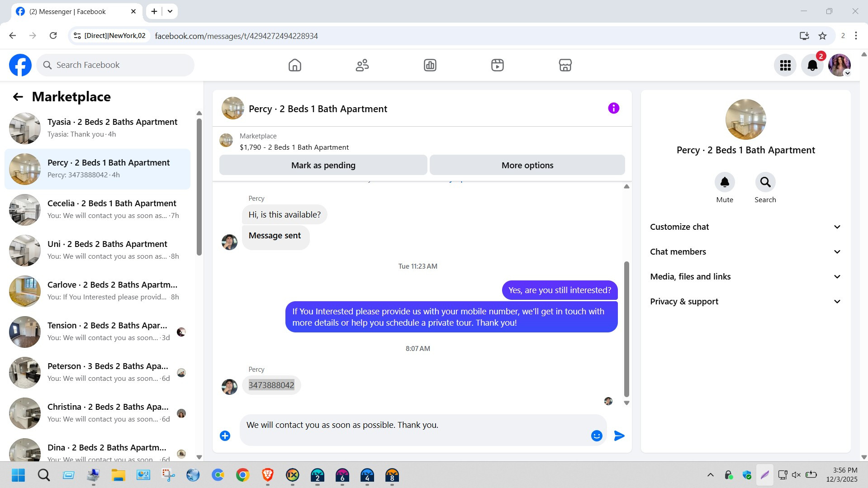The image size is (868, 488).
Task: Mute this conversation via bell icon
Action: click(x=725, y=182)
